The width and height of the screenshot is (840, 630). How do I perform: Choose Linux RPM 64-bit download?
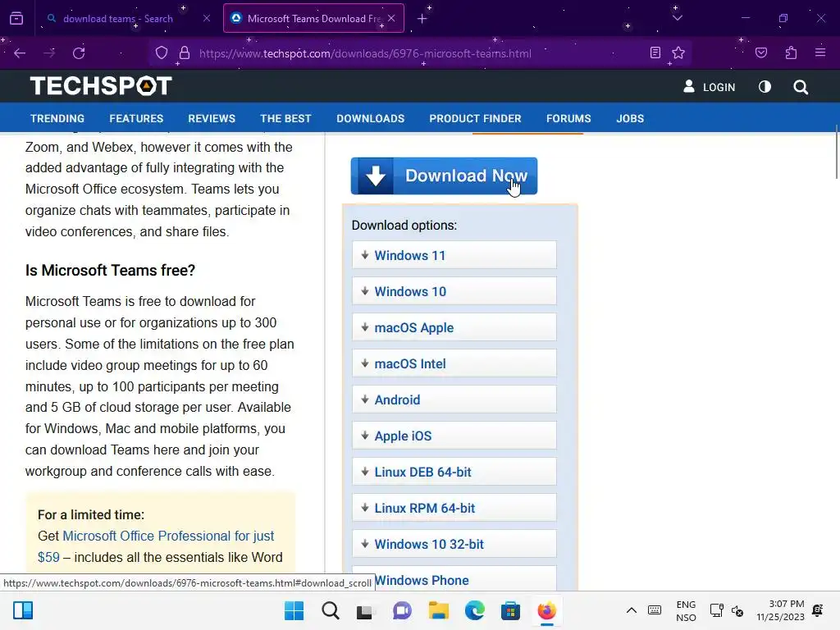pyautogui.click(x=454, y=508)
